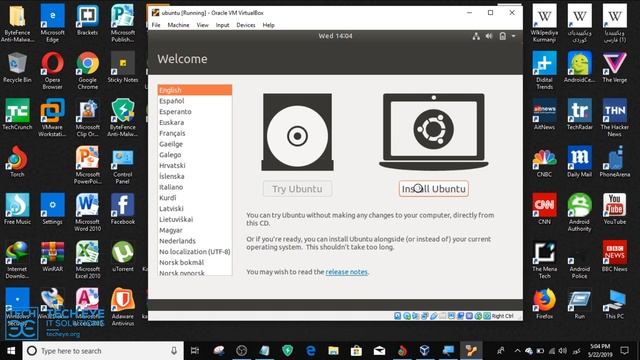
Task: Open the This PC desktop icon
Action: pos(615,304)
